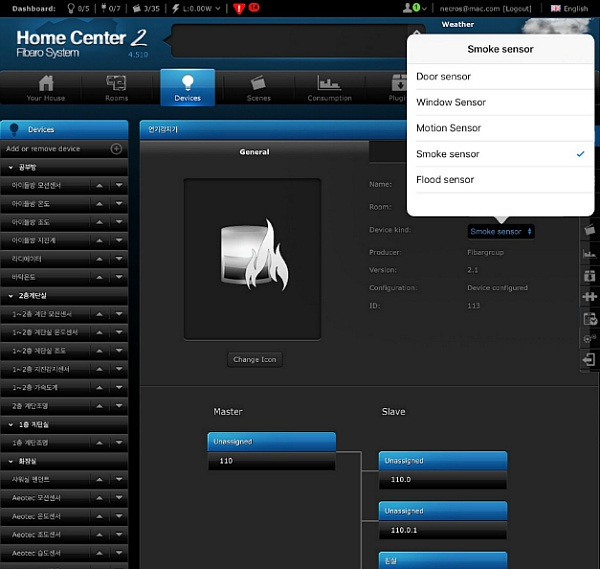This screenshot has width=600, height=569.
Task: Open the Your House tab
Action: click(46, 88)
